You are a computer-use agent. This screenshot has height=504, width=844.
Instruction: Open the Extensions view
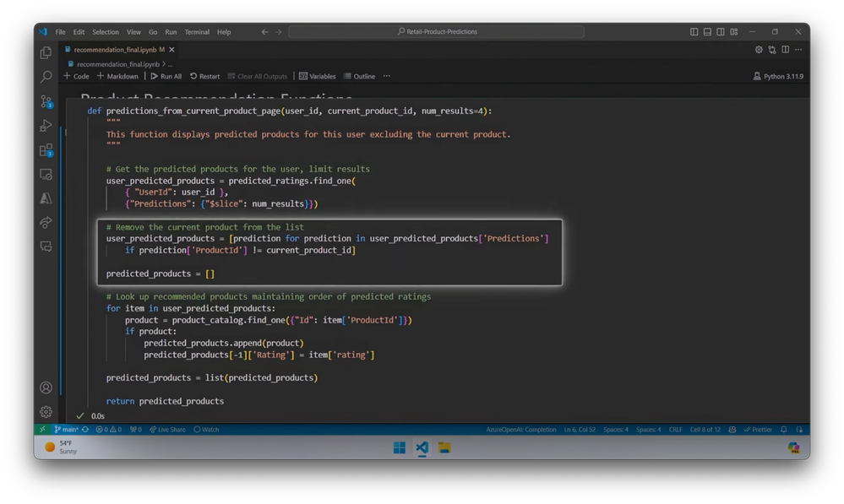(x=46, y=150)
